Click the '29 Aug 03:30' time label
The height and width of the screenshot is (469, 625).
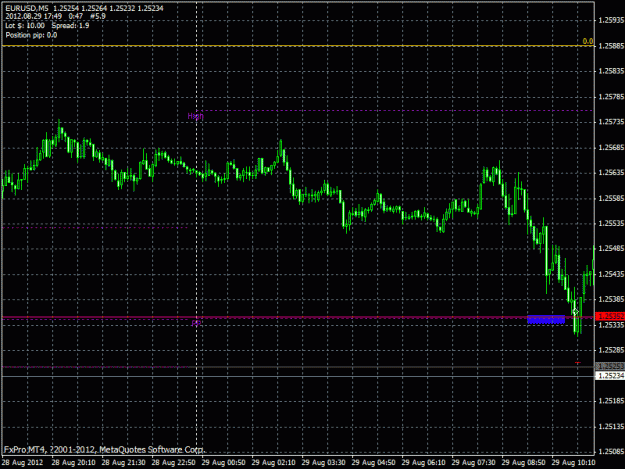tap(323, 463)
